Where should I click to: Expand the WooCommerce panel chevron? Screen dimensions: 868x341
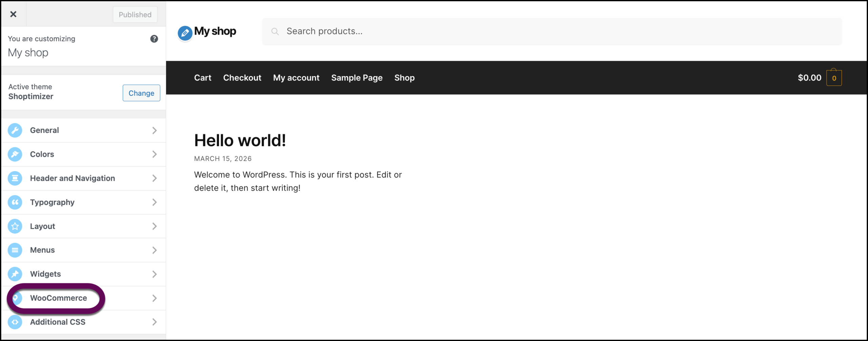155,298
